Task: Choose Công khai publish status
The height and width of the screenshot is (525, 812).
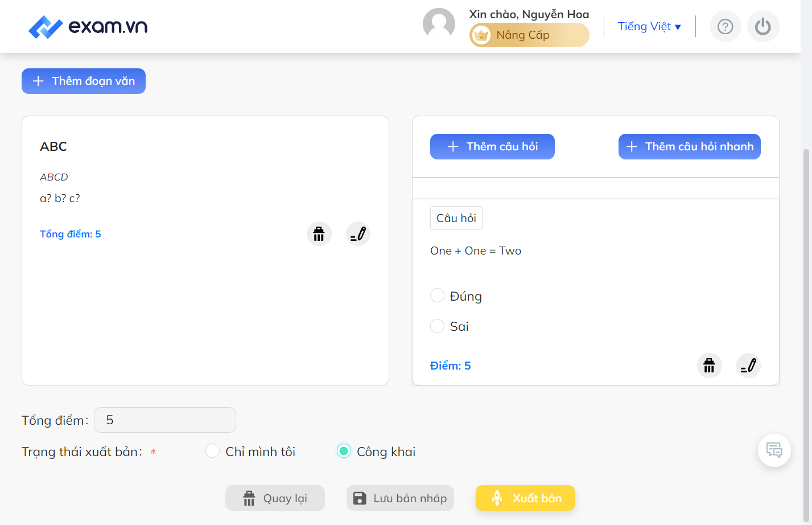Action: coord(344,451)
